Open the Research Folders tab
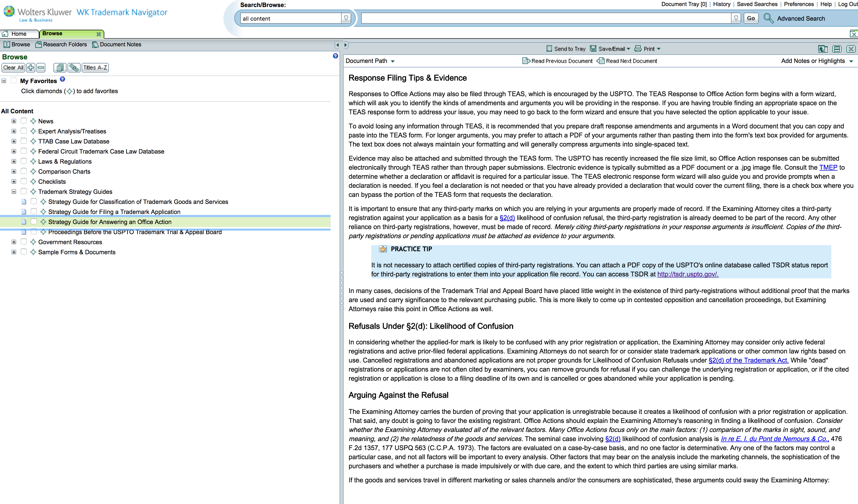Screen dimensions: 858x504 [x=61, y=44]
